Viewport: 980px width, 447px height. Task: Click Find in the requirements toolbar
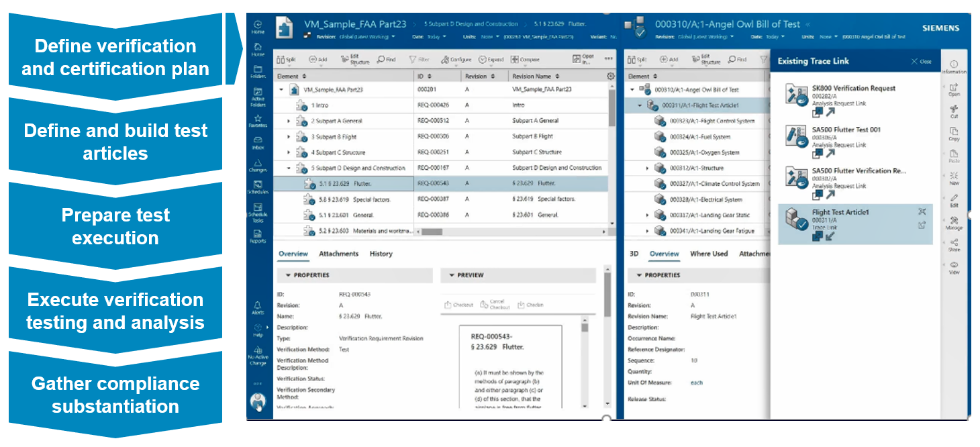(x=386, y=60)
